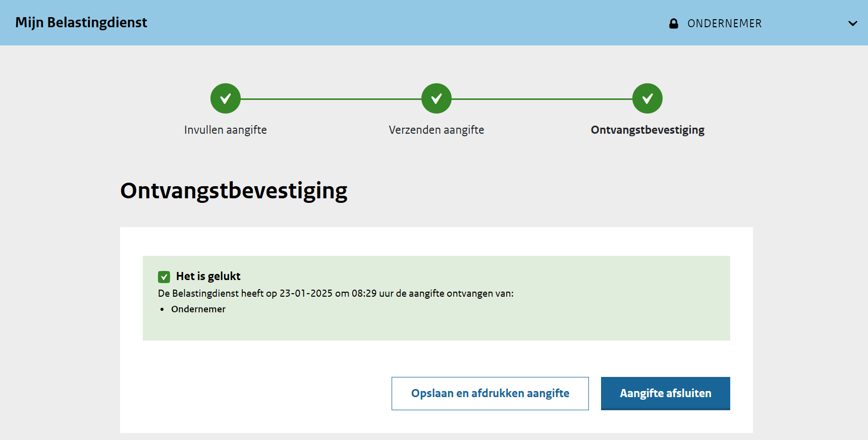
Task: Click the large Ontvangstbevestiging page heading
Action: pyautogui.click(x=234, y=191)
